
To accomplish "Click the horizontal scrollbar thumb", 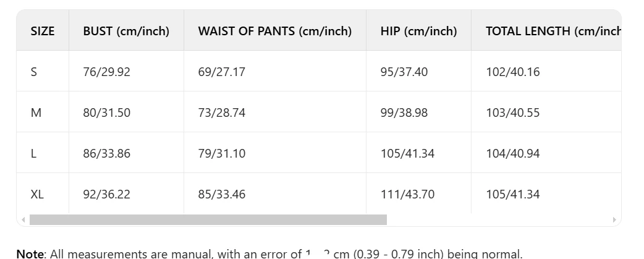I will coord(208,219).
